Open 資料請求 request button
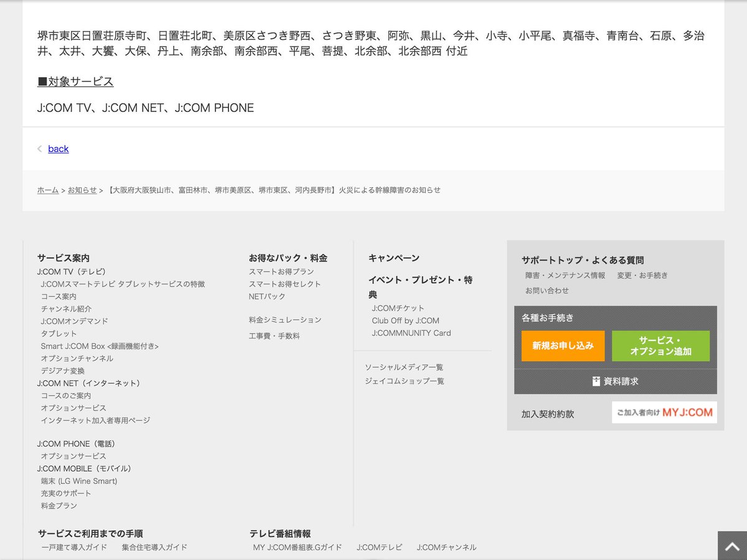 tap(616, 381)
